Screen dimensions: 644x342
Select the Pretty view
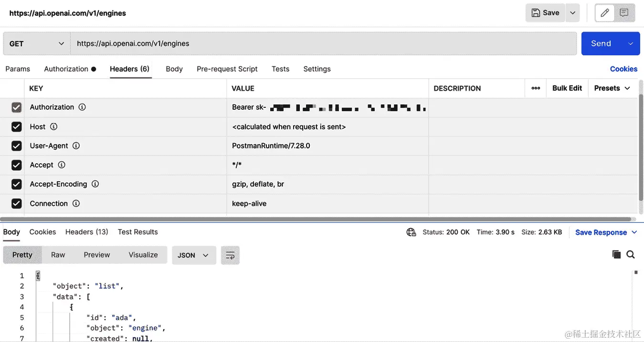pyautogui.click(x=22, y=255)
